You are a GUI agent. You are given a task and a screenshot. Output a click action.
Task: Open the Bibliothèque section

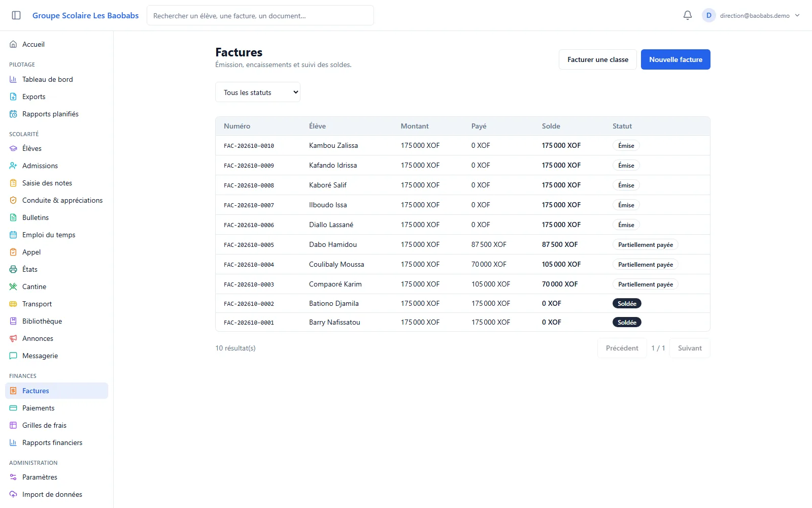56,321
